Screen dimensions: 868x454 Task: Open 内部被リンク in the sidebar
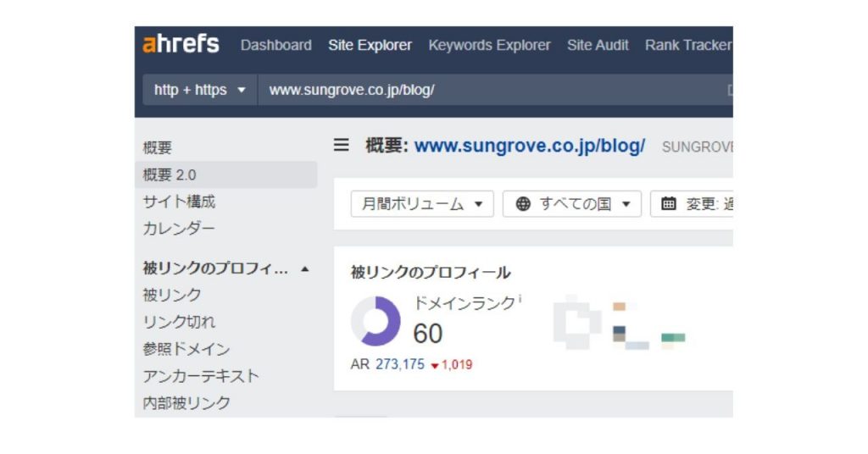click(x=186, y=402)
